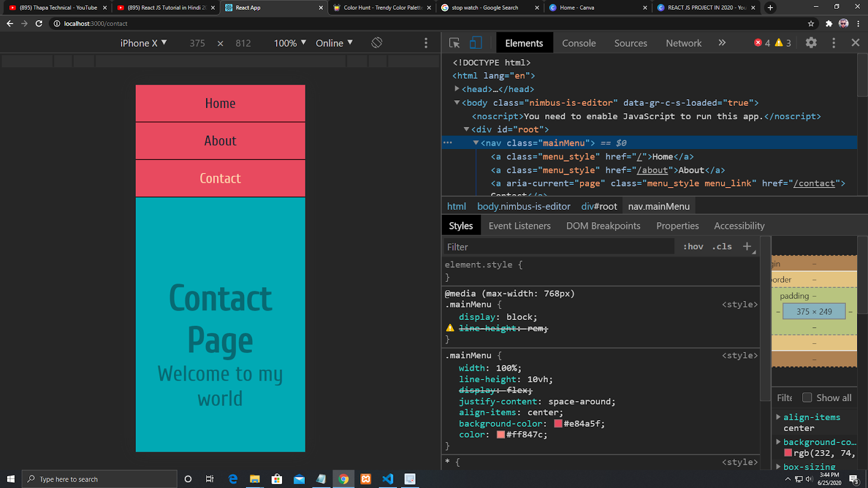868x488 pixels.
Task: Toggle the :hov pseudo-class panel
Action: (x=693, y=246)
